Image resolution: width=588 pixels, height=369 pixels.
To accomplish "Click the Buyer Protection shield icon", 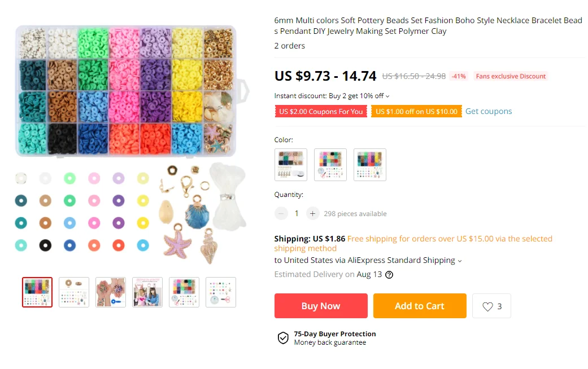I will click(283, 338).
